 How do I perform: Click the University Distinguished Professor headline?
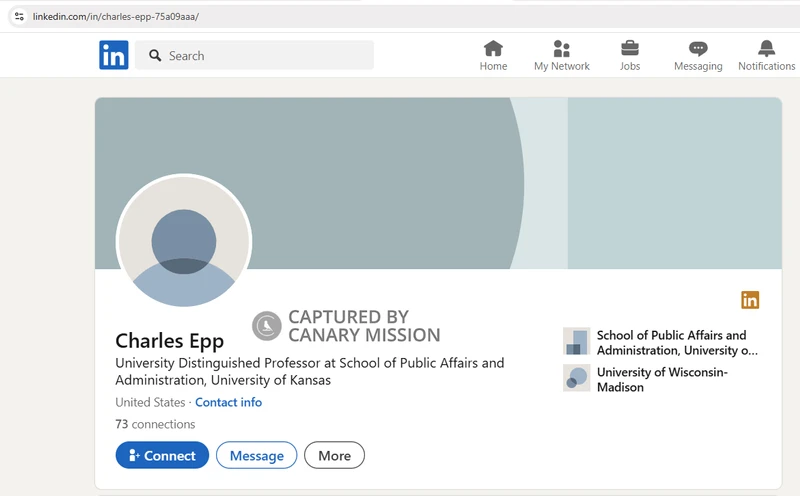click(310, 371)
